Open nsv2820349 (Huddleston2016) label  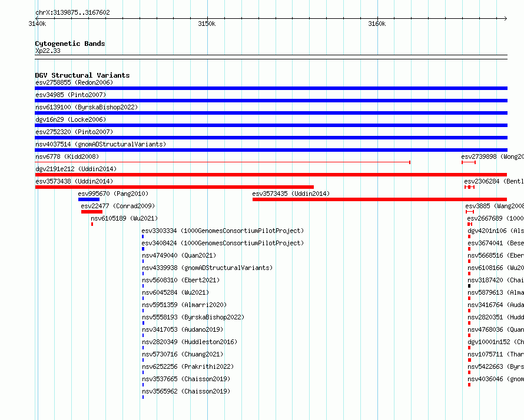[190, 342]
